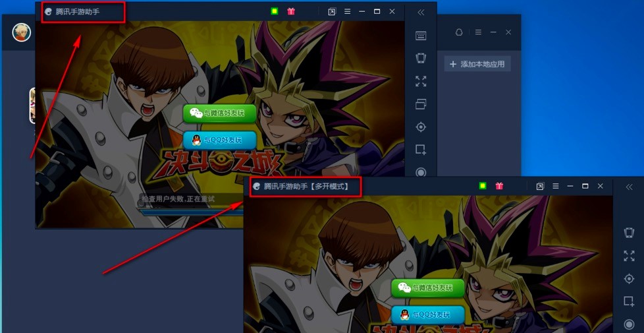Click the location target icon in the first emulator sidebar
This screenshot has height=333, width=644.
(x=421, y=127)
